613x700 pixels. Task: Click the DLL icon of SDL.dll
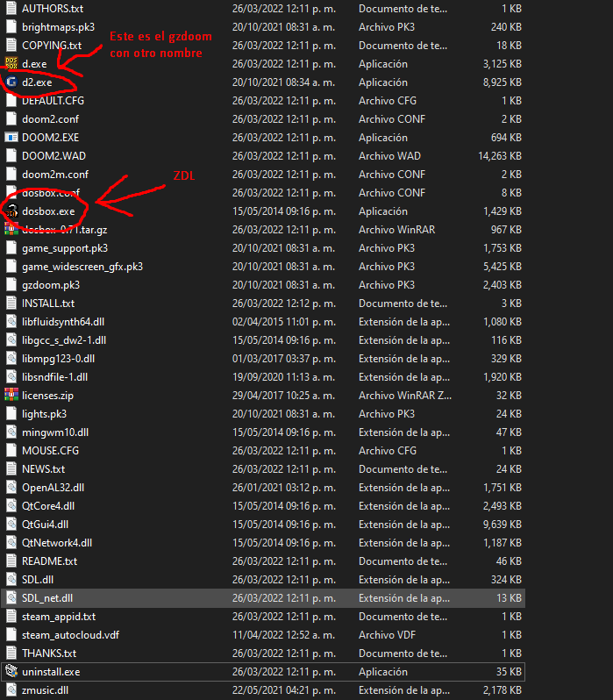tap(11, 580)
